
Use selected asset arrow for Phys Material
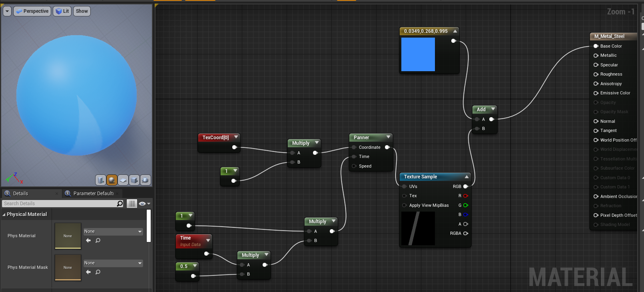click(88, 240)
